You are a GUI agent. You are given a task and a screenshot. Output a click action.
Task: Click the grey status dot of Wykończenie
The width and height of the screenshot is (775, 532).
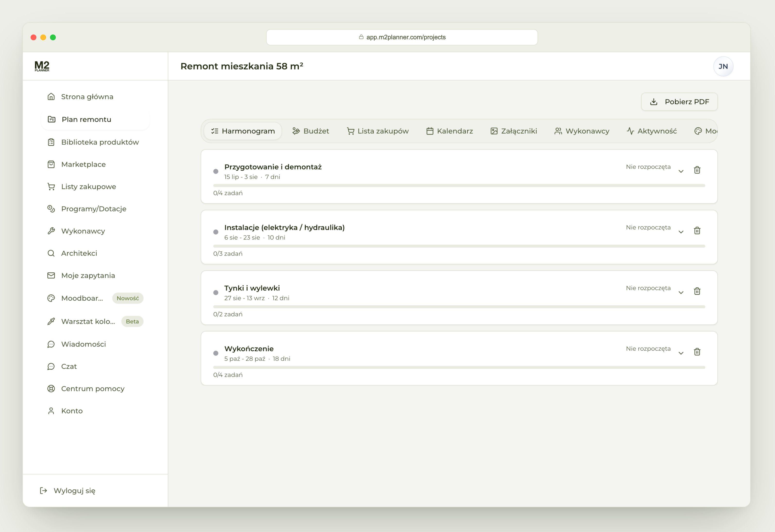point(216,353)
